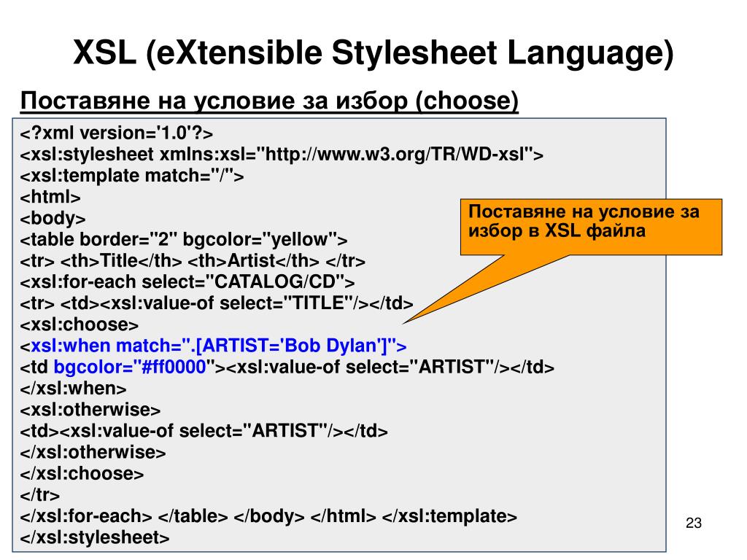Click the line closing for-each, table, body, html

pos(268,516)
